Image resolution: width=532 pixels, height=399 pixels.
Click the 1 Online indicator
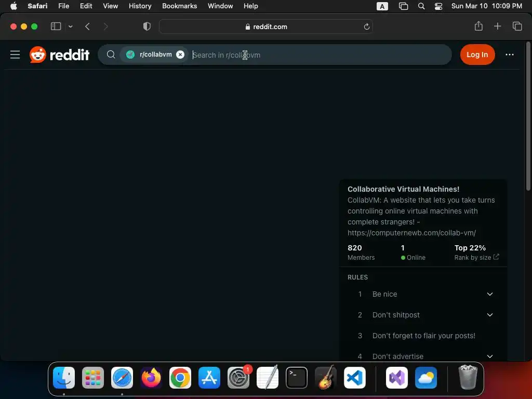413,252
